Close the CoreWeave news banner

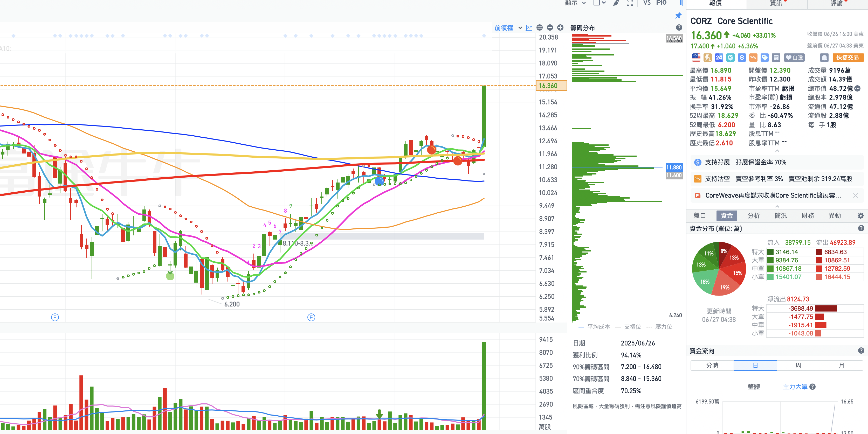855,195
